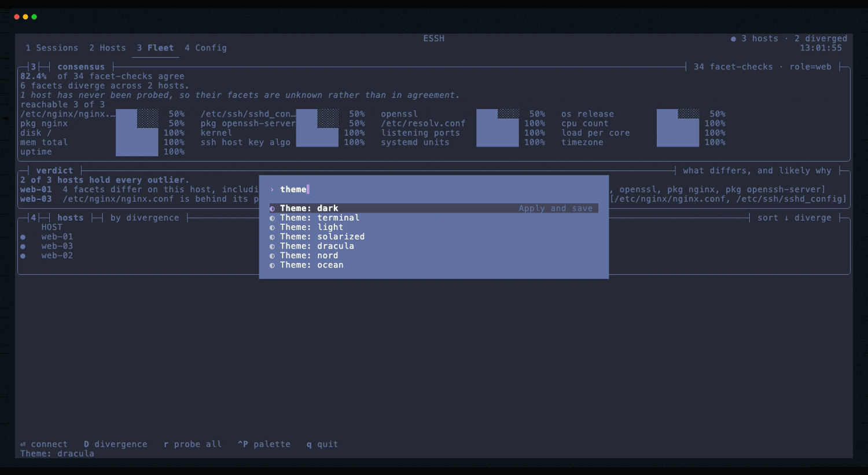868x475 pixels.
Task: Click the half-circle icon beside Theme: dark
Action: 272,209
